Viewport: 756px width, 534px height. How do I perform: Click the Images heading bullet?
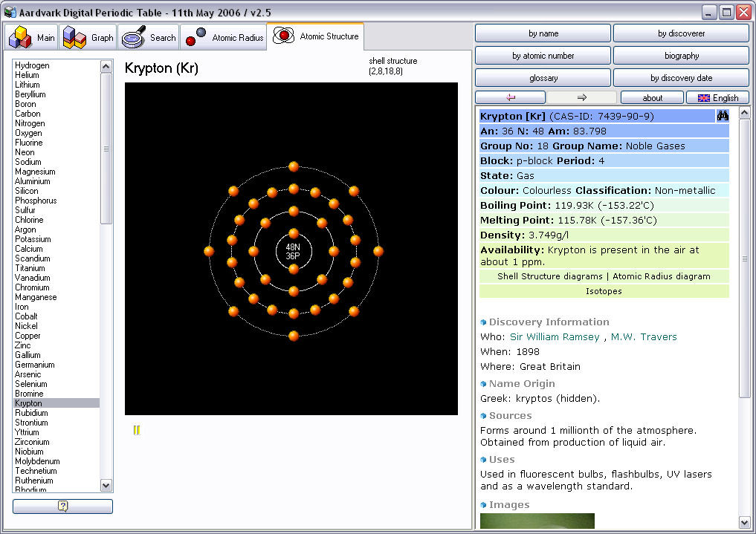pyautogui.click(x=483, y=504)
